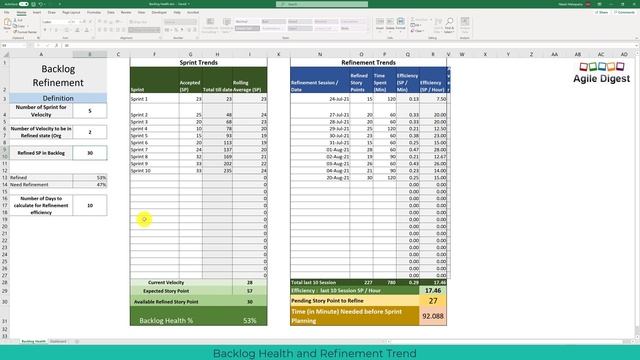Select the Dashboard sheet tab

[58, 341]
